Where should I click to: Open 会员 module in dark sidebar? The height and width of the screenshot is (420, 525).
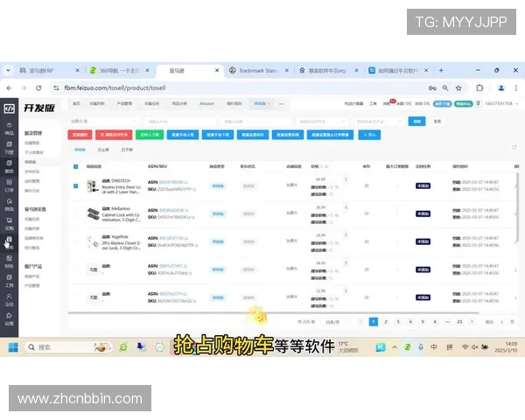pos(9,300)
